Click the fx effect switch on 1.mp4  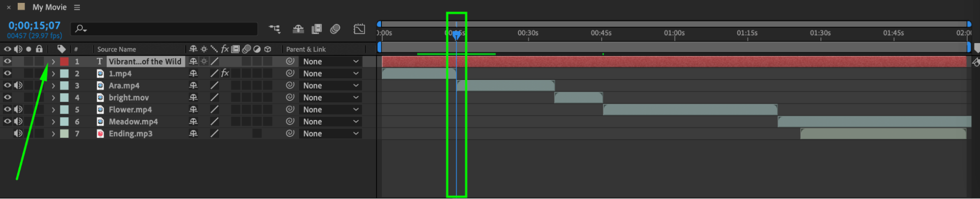pos(225,73)
